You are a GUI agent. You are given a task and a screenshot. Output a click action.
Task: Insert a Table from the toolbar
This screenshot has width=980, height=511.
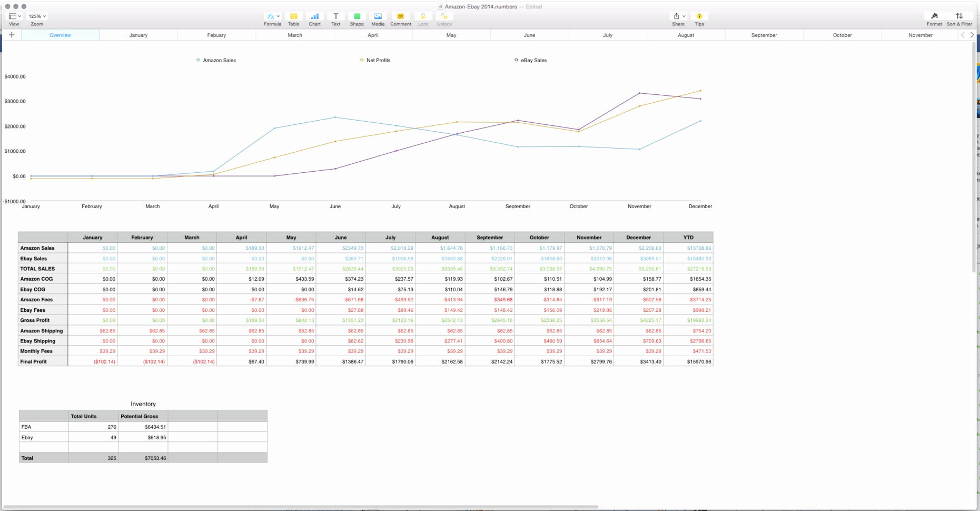[294, 16]
